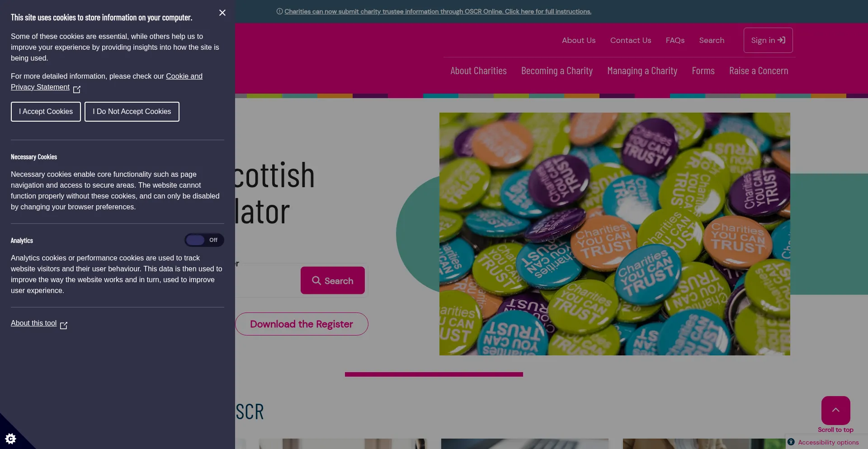Open the Becoming a Charity menu
Image resolution: width=868 pixels, height=449 pixels.
pos(557,71)
